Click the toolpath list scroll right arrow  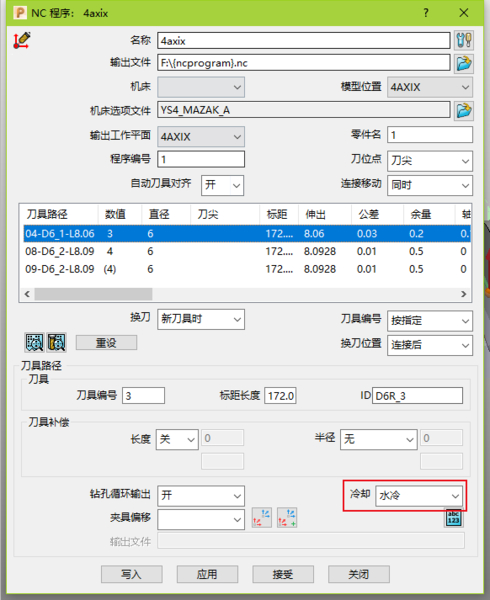click(464, 294)
